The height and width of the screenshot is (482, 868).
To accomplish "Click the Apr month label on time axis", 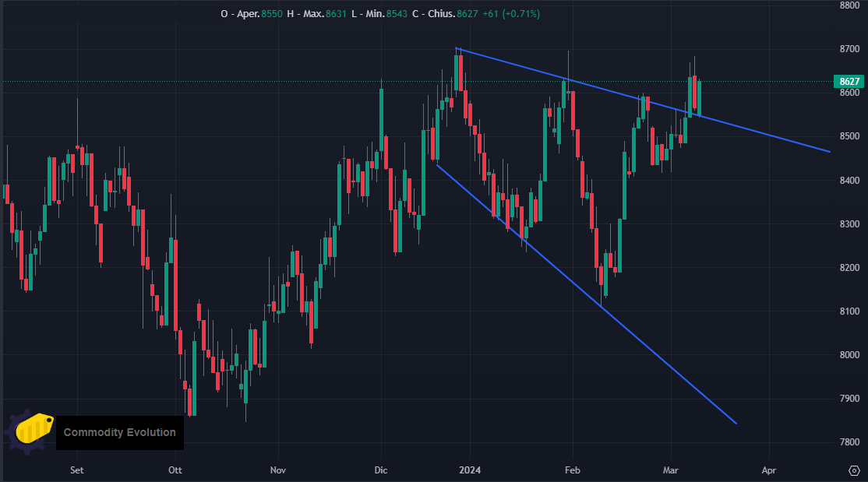I will [769, 470].
